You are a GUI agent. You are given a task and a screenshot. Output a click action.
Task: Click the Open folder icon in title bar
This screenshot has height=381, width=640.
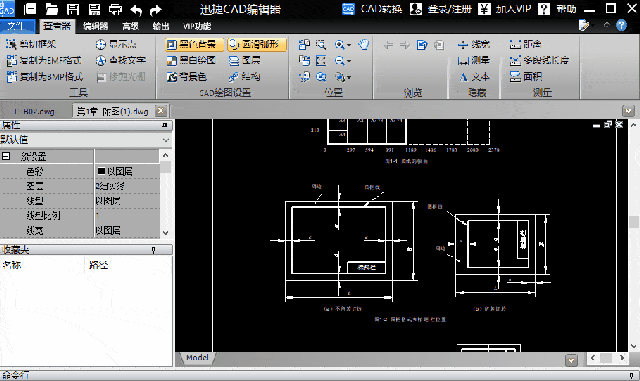tap(51, 9)
